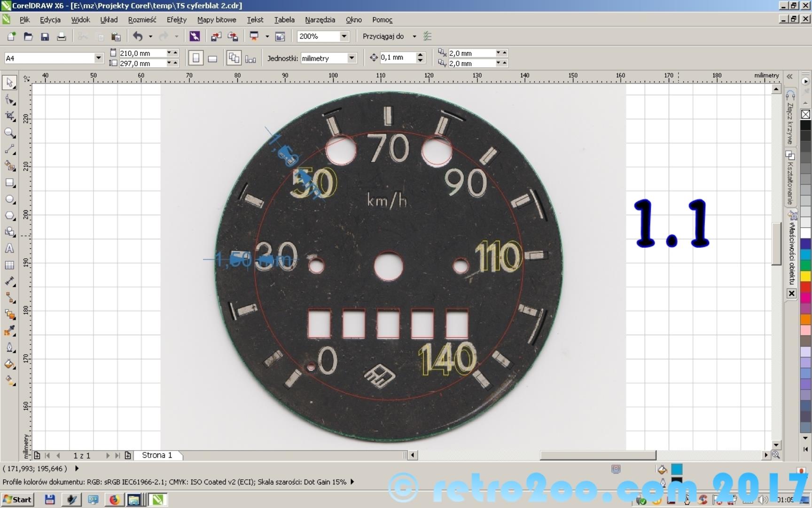Set page orientation to landscape
The width and height of the screenshot is (812, 508).
(212, 58)
